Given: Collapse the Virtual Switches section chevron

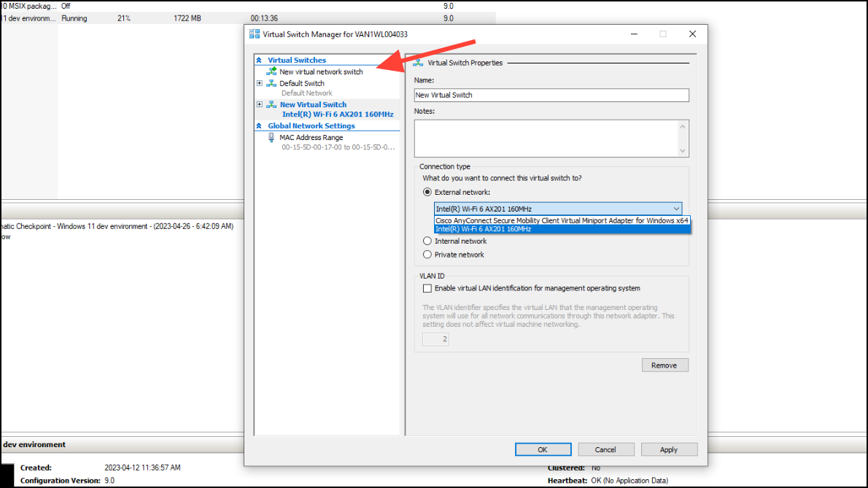Looking at the screenshot, I should pos(258,60).
